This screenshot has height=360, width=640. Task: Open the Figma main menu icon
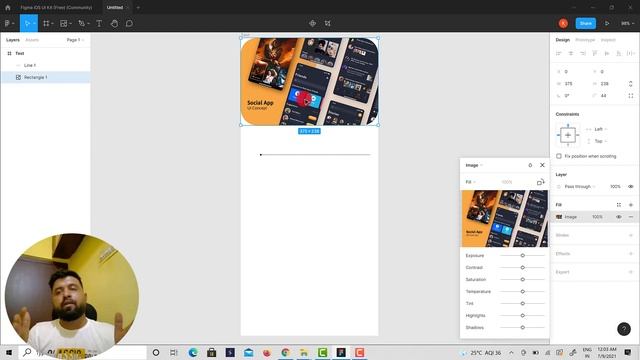[7, 23]
